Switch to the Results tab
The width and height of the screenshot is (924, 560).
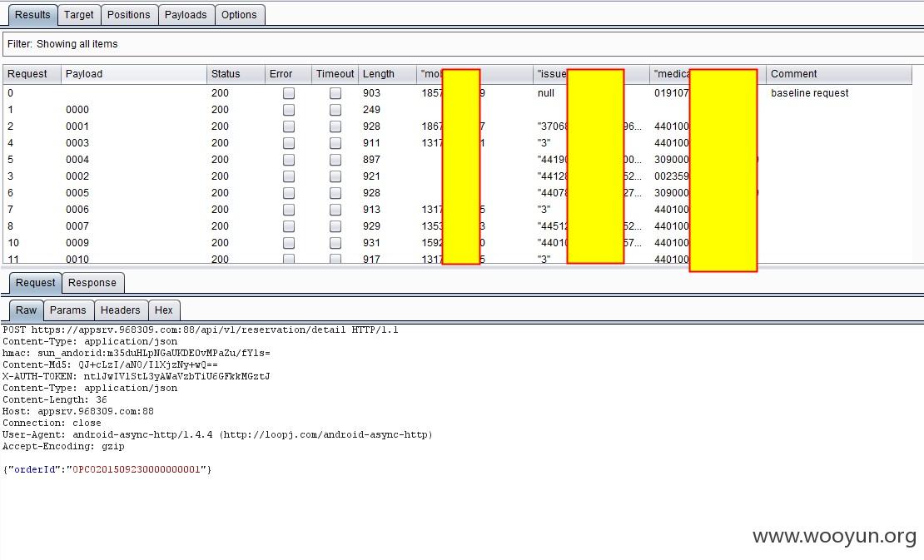click(32, 15)
